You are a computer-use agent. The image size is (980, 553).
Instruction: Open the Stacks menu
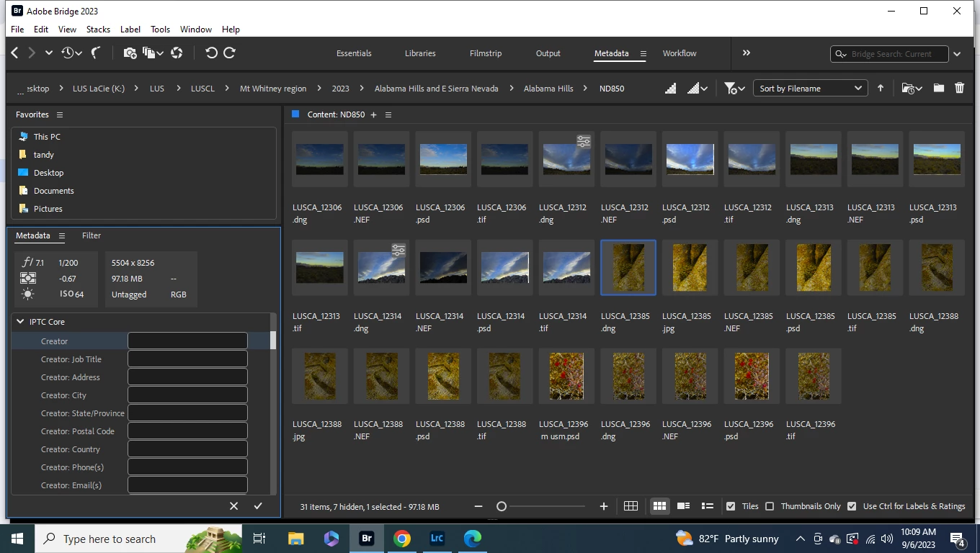(98, 30)
